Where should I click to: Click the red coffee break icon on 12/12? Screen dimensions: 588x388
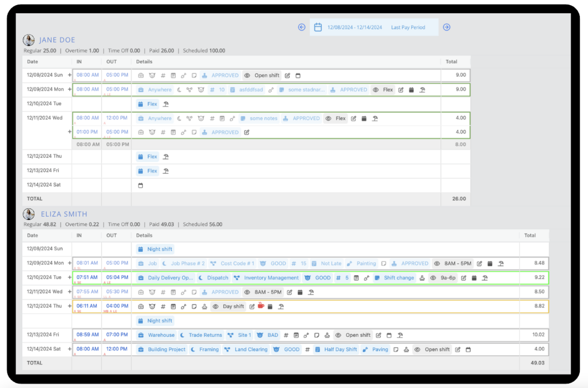click(x=261, y=306)
